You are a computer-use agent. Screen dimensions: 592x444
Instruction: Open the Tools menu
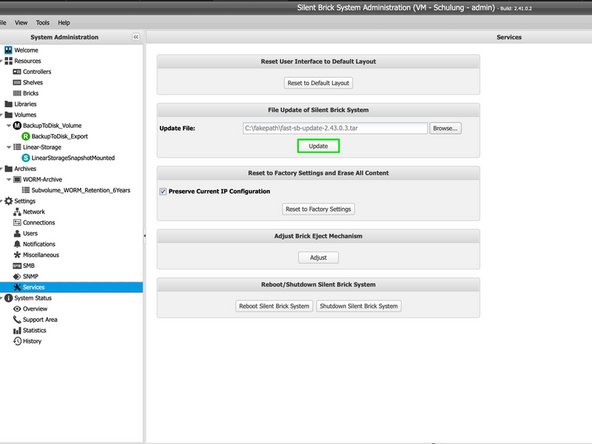(x=43, y=23)
